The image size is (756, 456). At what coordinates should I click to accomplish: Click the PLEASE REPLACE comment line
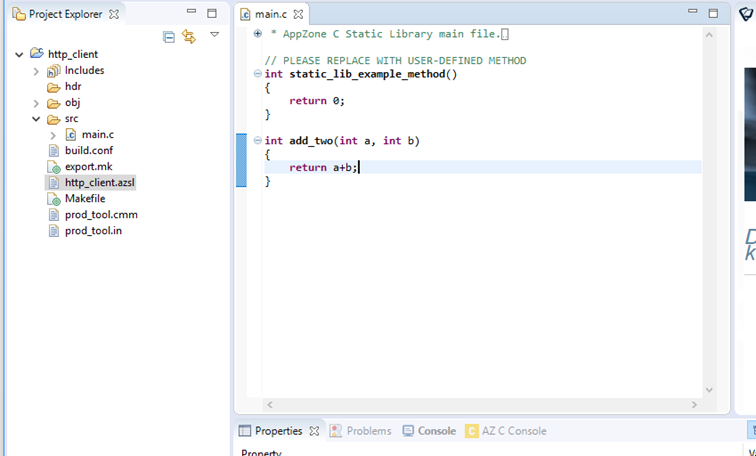point(395,61)
